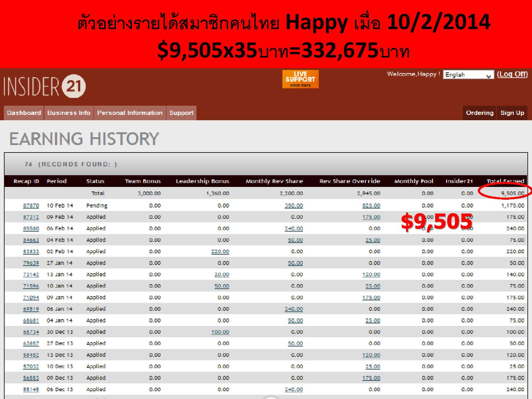This screenshot has height=399, width=532.
Task: Click the 350.00 Monthly Rev Share link
Action: 294,206
